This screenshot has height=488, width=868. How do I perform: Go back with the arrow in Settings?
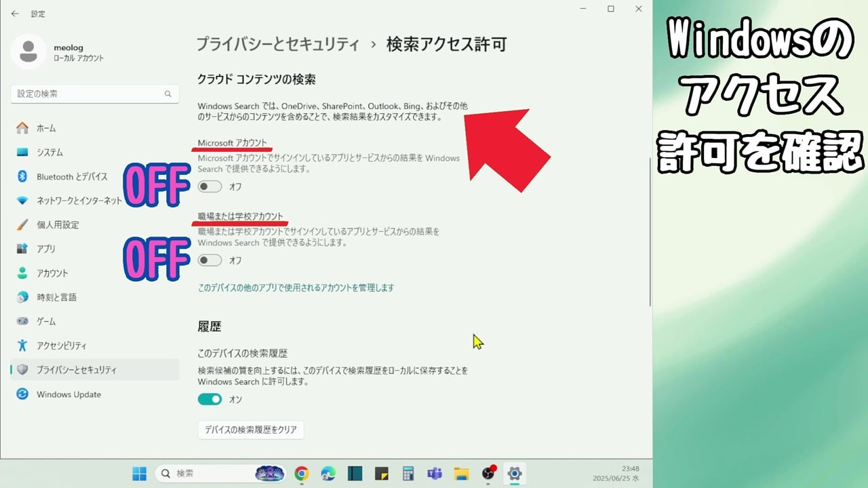(x=15, y=14)
